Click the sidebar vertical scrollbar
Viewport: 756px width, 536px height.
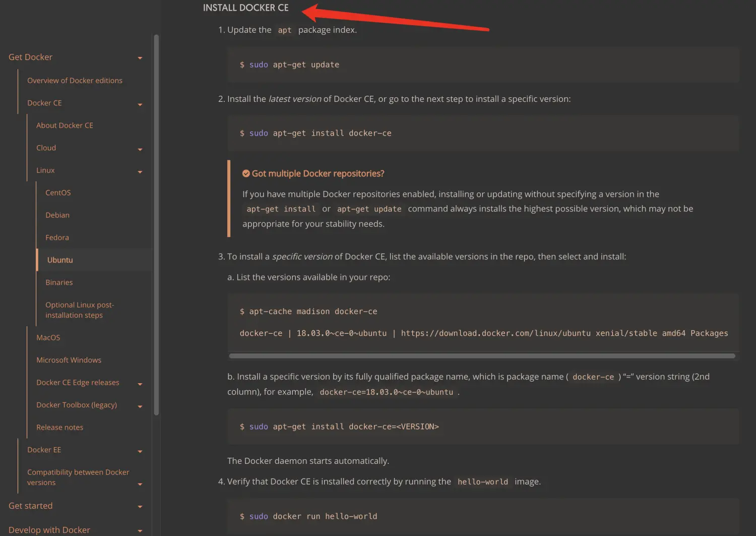click(156, 224)
